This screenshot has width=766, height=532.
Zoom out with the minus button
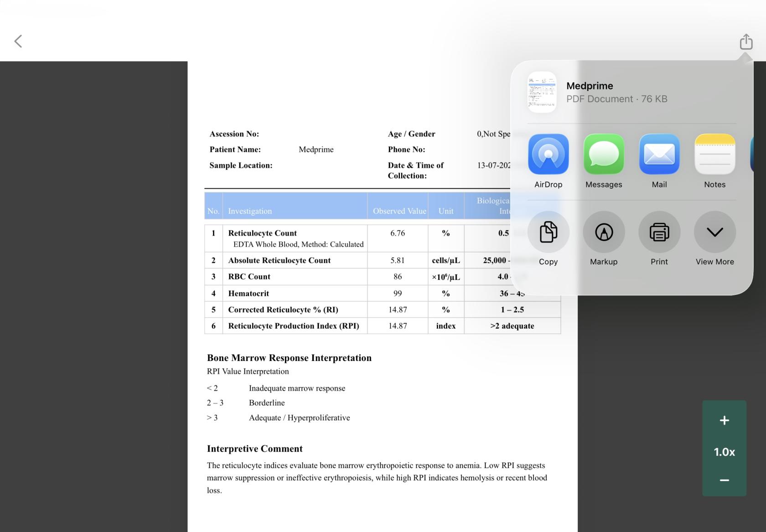coord(724,480)
